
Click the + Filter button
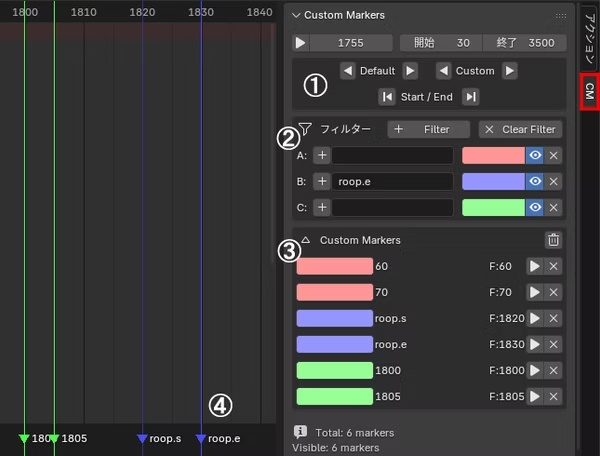pyautogui.click(x=429, y=129)
